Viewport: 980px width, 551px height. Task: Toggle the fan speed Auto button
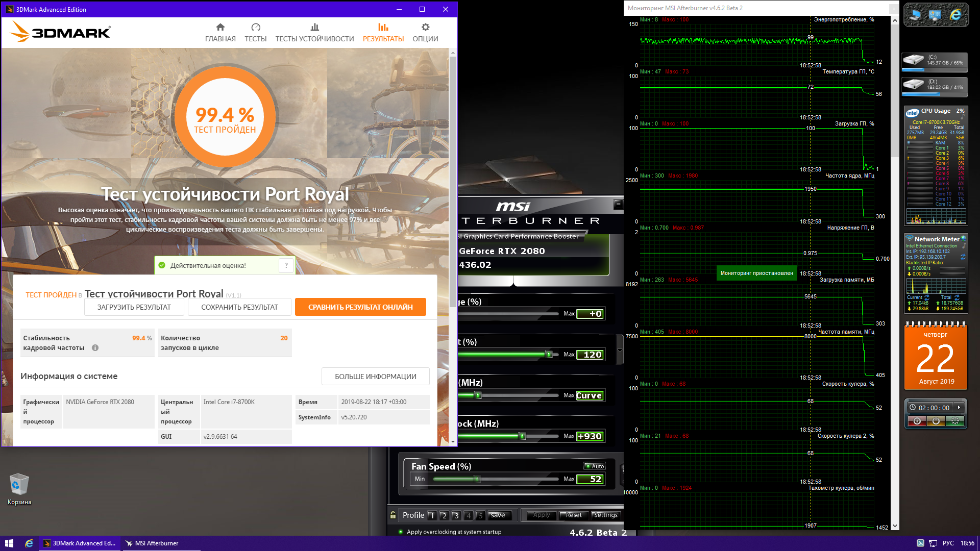coord(595,466)
